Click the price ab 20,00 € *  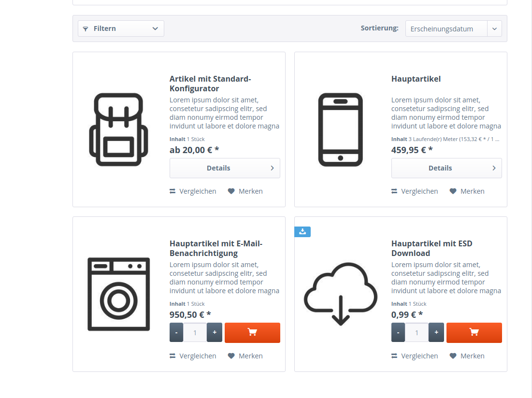pos(194,150)
